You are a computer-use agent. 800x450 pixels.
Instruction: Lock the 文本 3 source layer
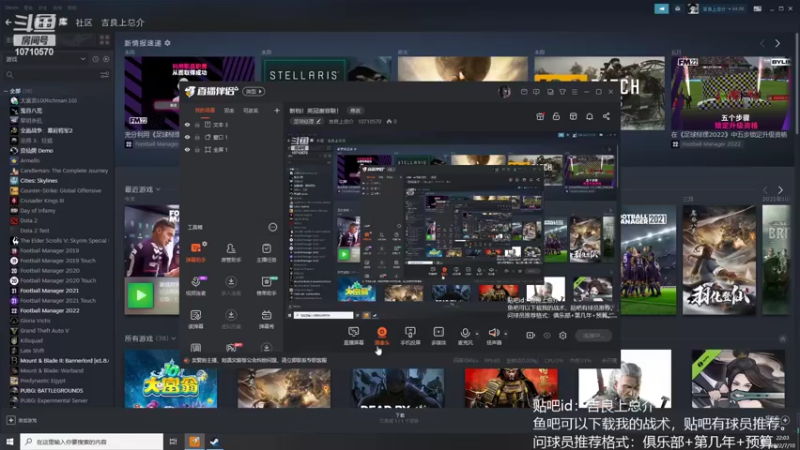coord(197,124)
